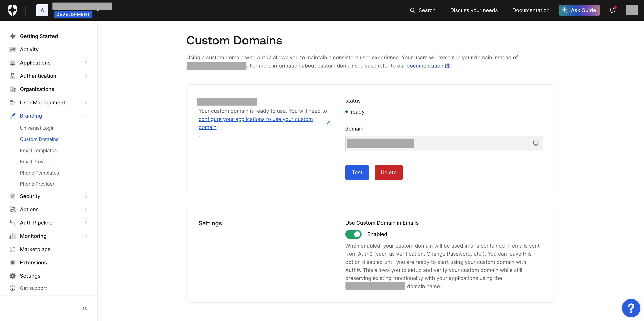
Task: Click the green ready status text
Action: click(358, 112)
